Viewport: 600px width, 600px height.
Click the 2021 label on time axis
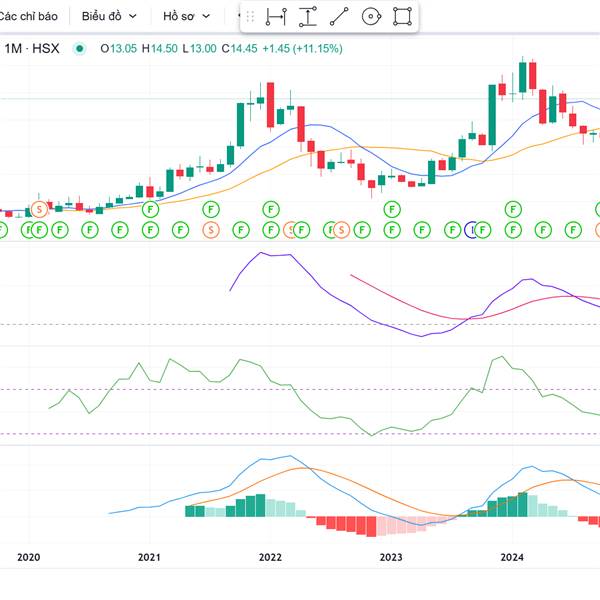[149, 557]
